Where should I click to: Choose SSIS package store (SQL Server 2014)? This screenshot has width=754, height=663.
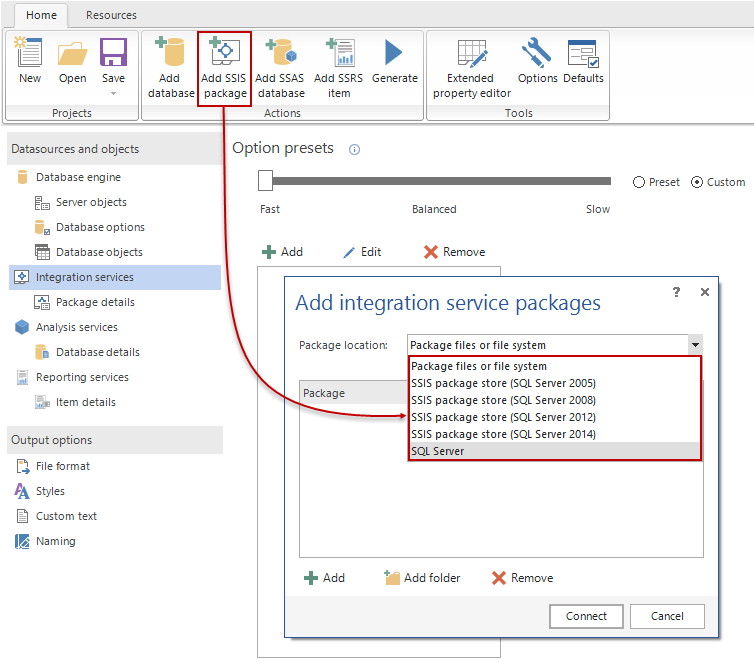pos(554,434)
